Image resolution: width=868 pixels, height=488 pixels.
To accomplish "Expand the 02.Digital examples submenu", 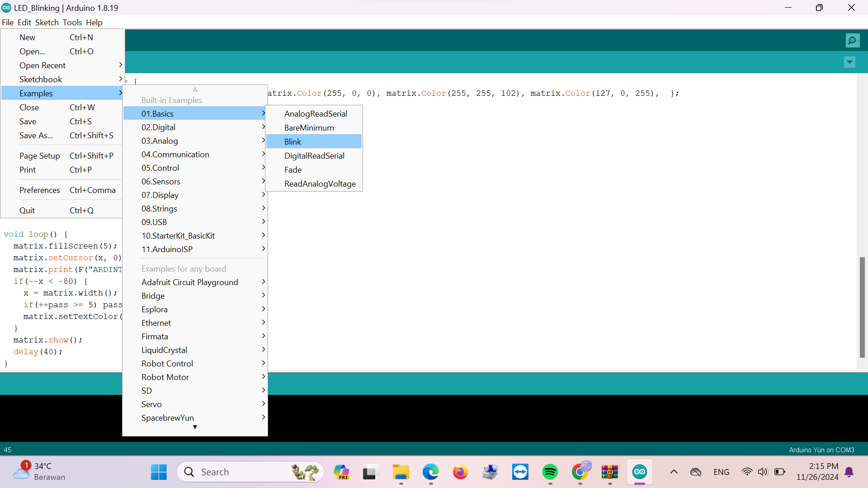I will click(x=159, y=127).
